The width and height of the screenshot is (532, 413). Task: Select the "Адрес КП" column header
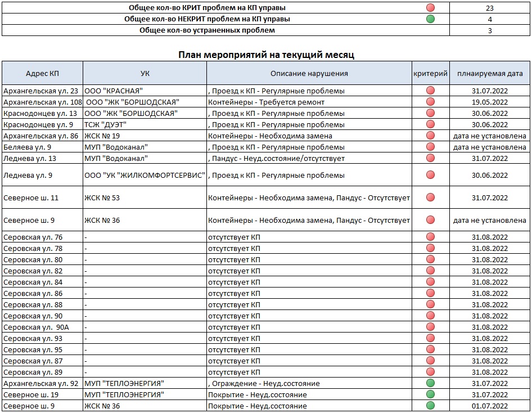click(43, 73)
